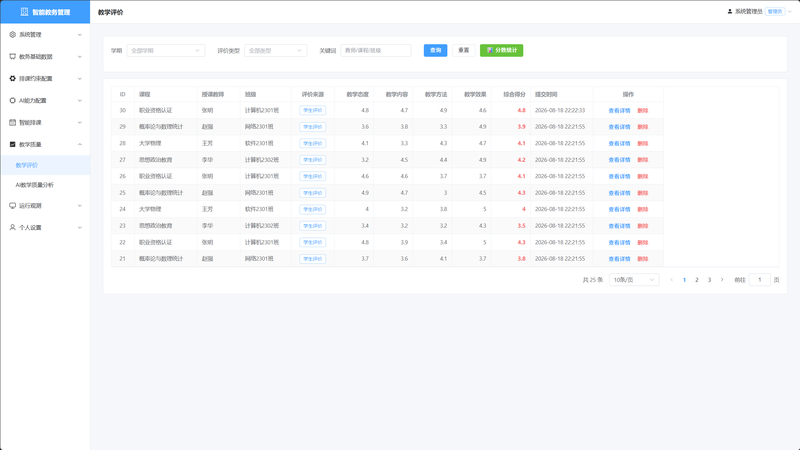Select page 1 in pagination

pyautogui.click(x=684, y=280)
